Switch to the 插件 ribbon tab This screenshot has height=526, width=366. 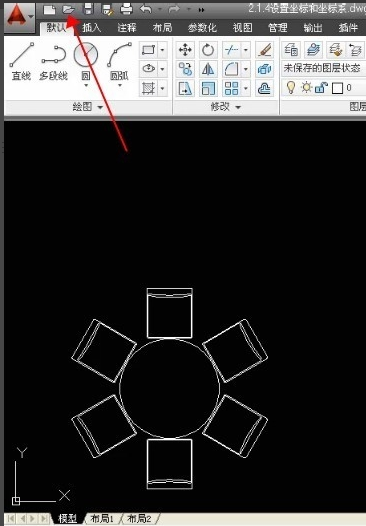(348, 28)
